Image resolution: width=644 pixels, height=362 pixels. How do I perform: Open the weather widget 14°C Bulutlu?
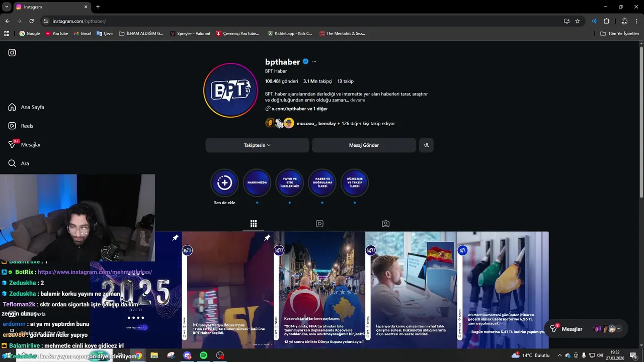[x=531, y=355]
